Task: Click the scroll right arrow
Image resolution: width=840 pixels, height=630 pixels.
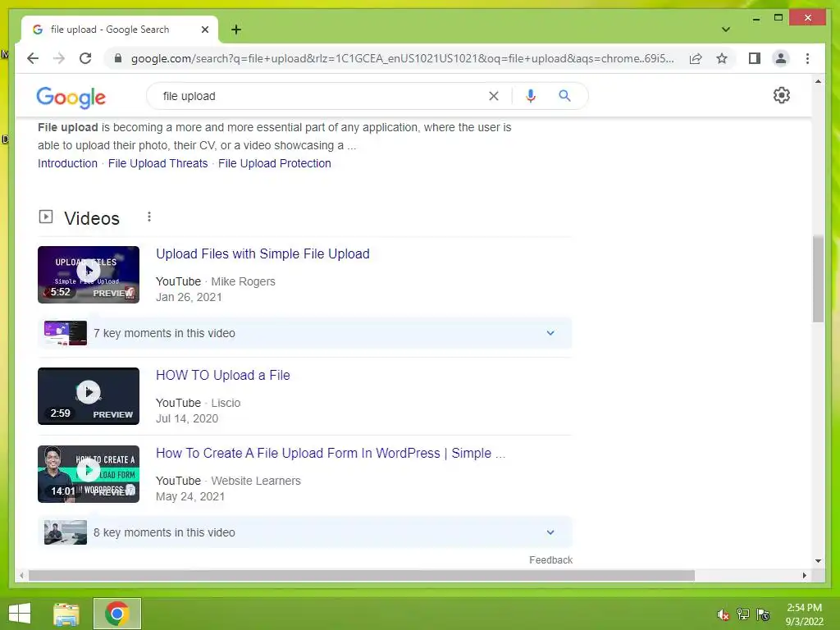Action: click(x=804, y=575)
